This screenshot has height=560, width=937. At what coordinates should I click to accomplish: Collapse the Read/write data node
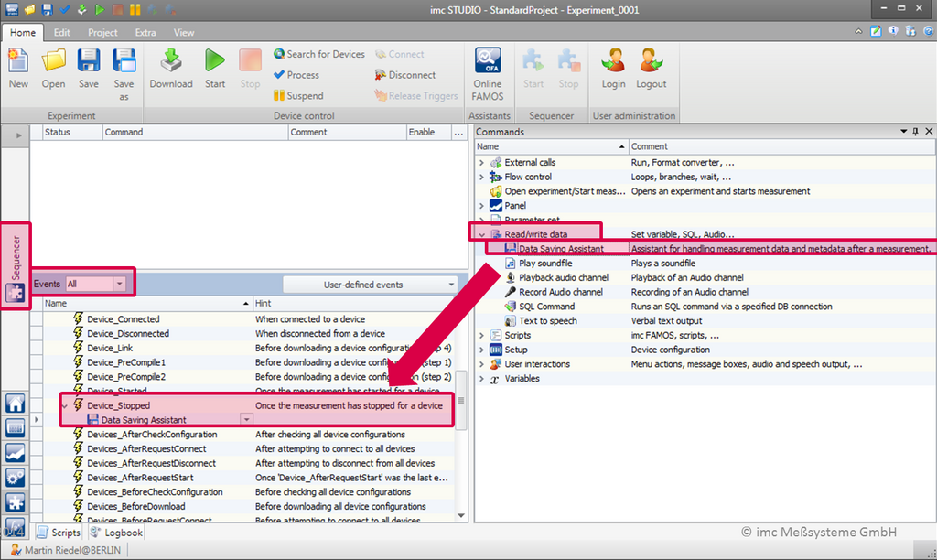[481, 234]
